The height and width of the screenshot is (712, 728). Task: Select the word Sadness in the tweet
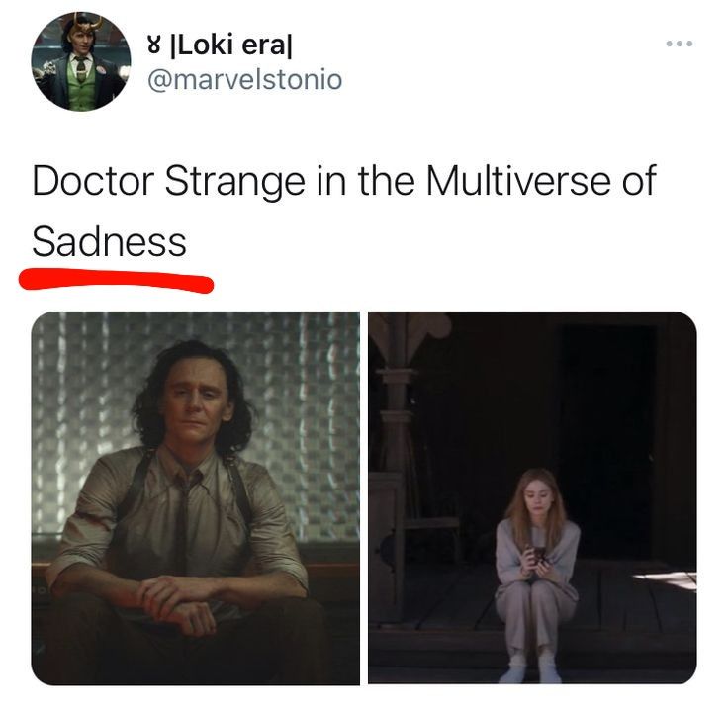(109, 242)
